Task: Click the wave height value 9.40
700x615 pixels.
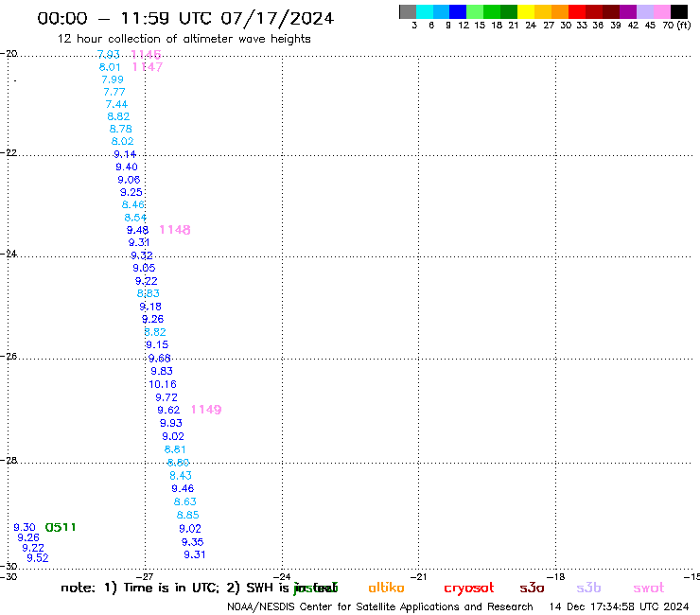Action: 127,167
